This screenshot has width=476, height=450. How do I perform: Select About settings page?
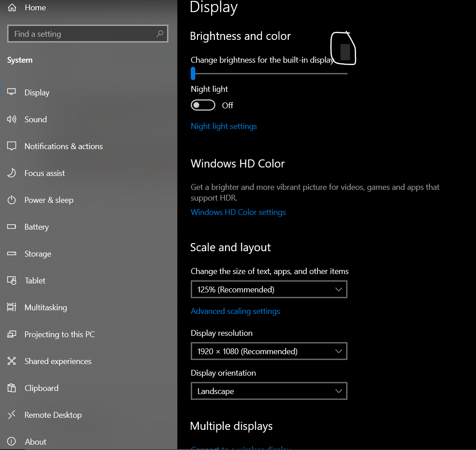click(35, 442)
